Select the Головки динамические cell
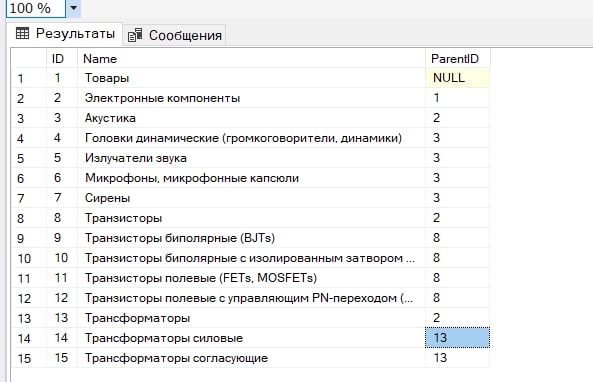 [251, 138]
